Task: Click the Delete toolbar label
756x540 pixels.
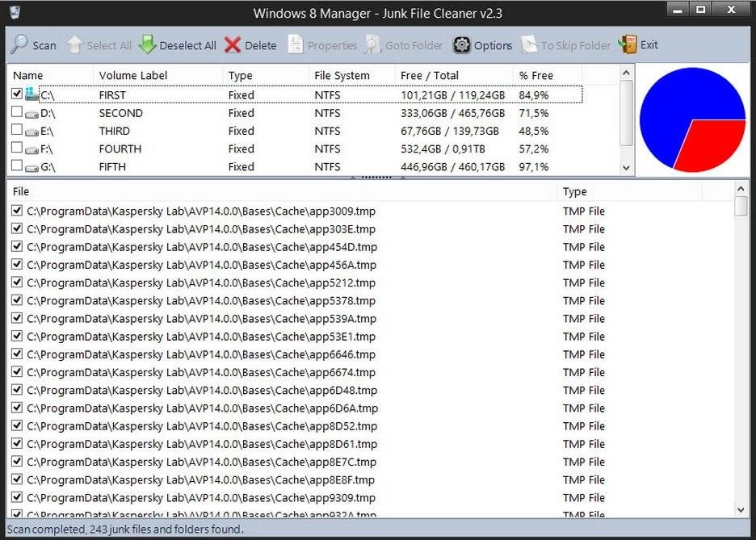Action: click(x=261, y=46)
